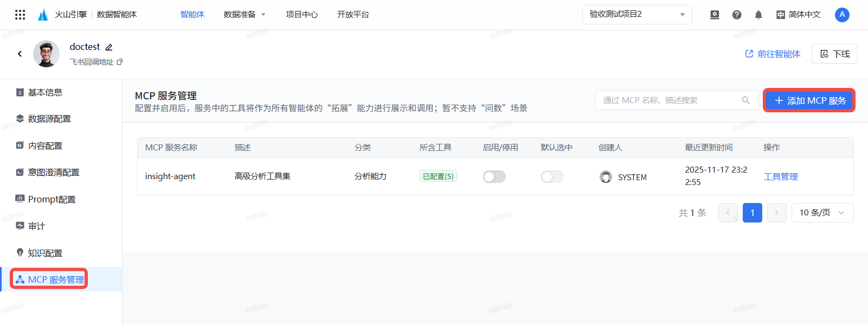Click the previous page arrow
The height and width of the screenshot is (324, 868).
[x=728, y=213]
